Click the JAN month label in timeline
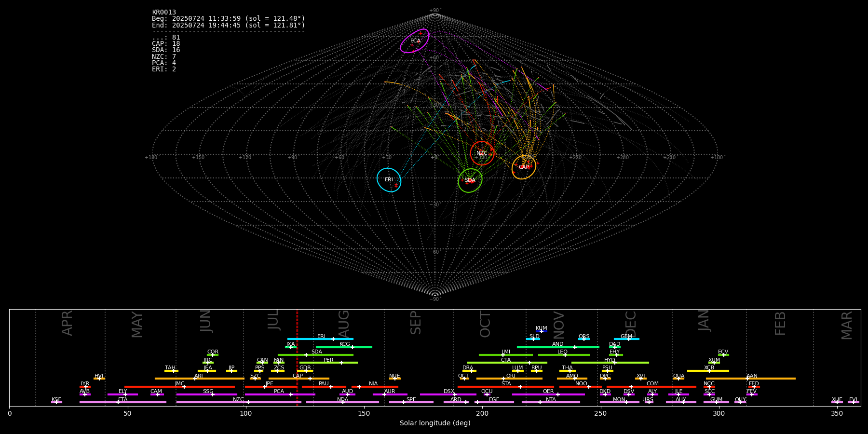 coord(704,321)
